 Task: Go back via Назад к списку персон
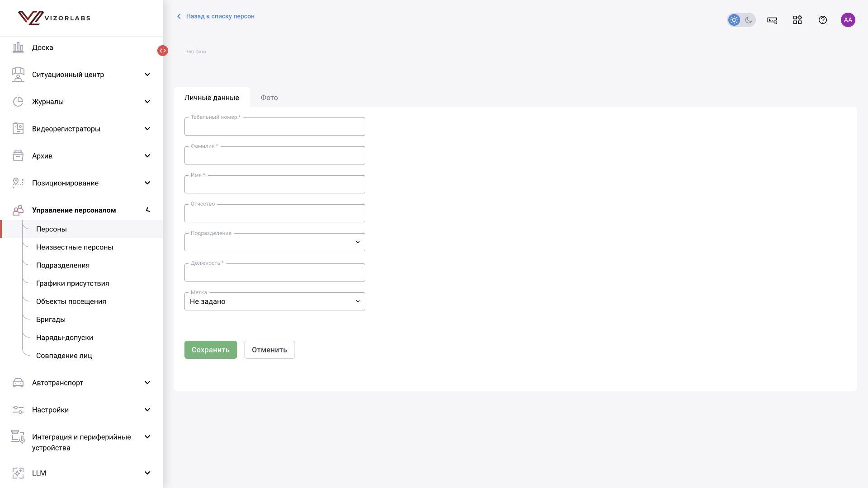(216, 16)
